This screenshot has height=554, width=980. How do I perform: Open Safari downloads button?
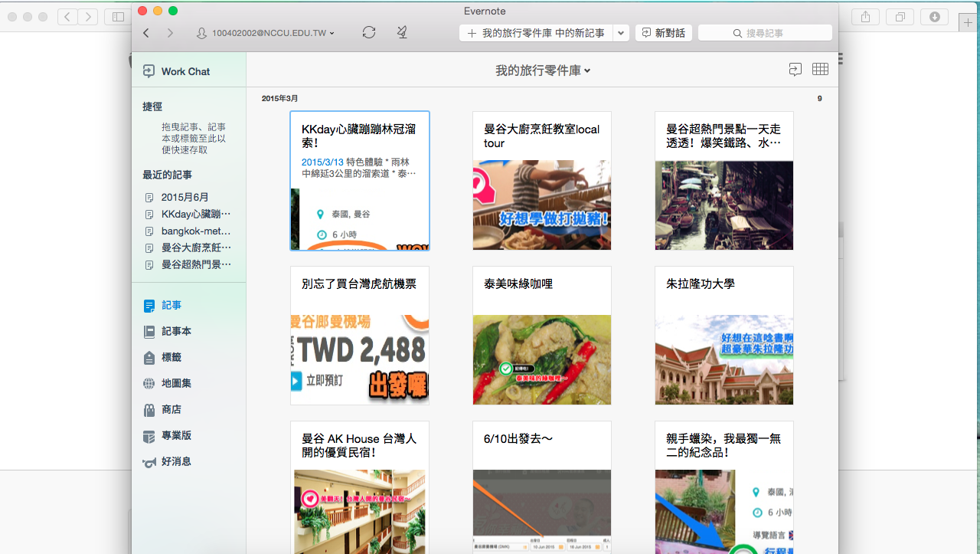click(935, 16)
